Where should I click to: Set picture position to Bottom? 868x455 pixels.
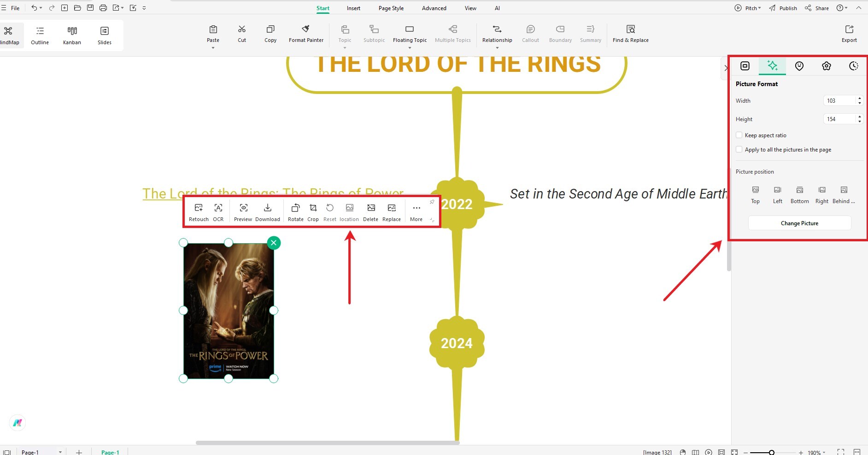point(800,195)
